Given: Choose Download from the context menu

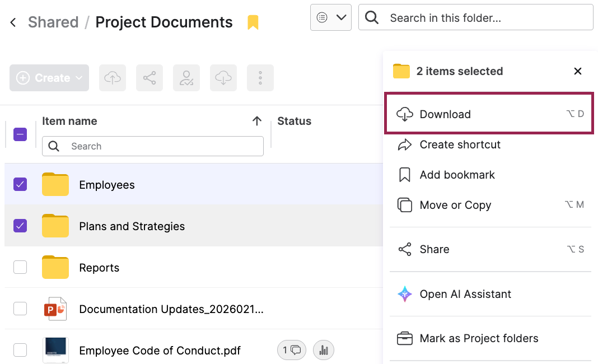Looking at the screenshot, I should click(445, 114).
